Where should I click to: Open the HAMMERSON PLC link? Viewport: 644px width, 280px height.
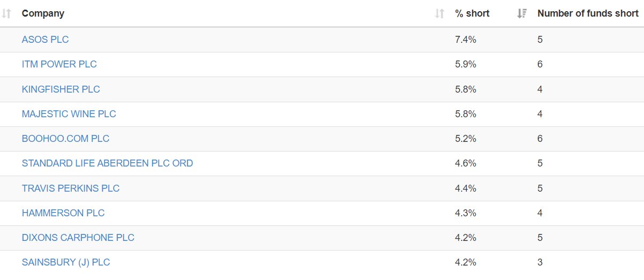point(63,213)
